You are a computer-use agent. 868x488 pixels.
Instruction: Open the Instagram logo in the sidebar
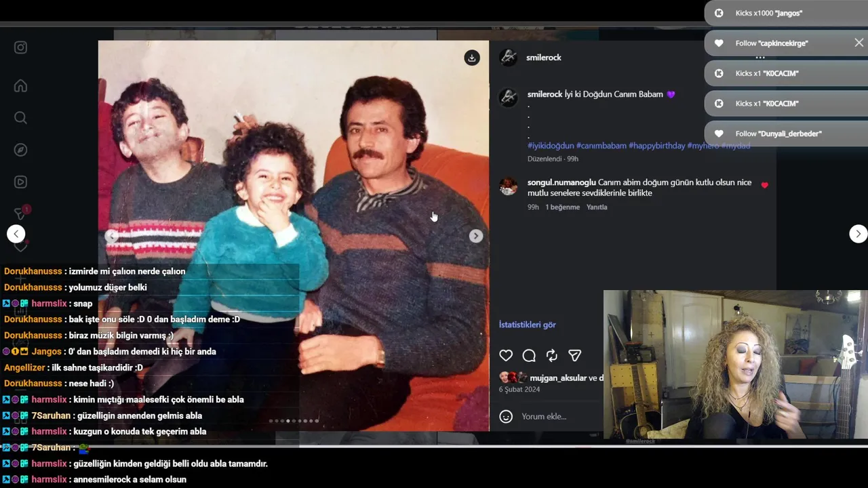tap(20, 47)
